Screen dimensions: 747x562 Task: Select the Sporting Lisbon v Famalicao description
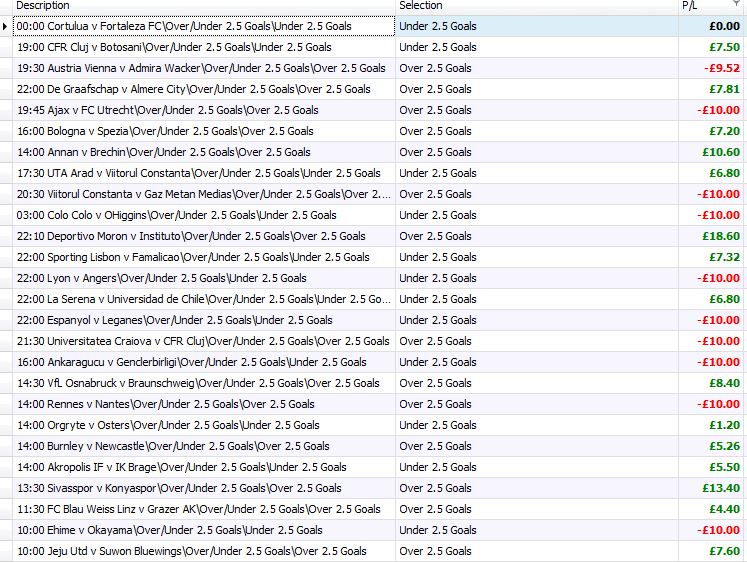(x=204, y=257)
